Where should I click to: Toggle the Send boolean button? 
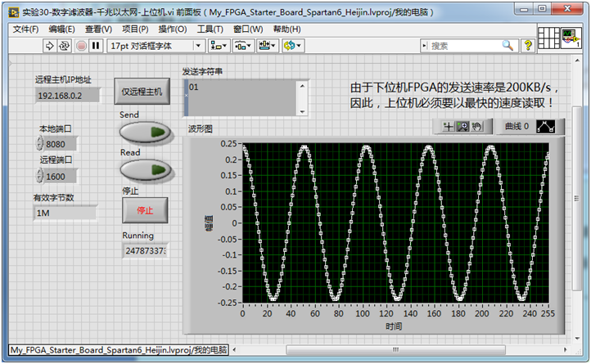pos(145,132)
